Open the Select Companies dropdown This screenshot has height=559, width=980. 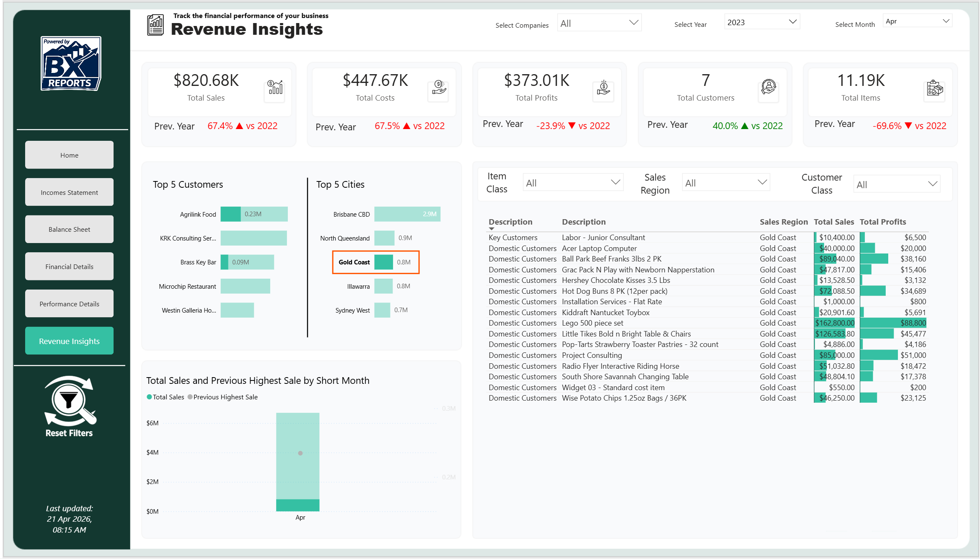tap(599, 23)
